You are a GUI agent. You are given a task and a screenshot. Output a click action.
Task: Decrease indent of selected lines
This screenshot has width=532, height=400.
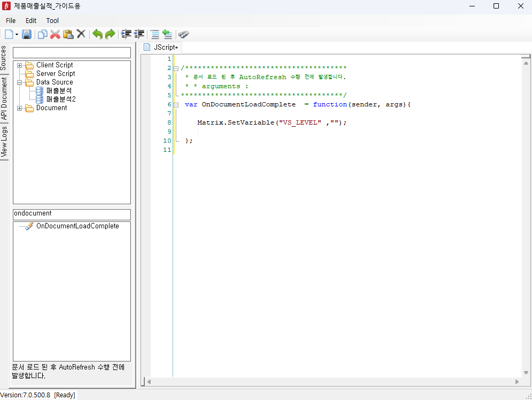click(x=139, y=34)
